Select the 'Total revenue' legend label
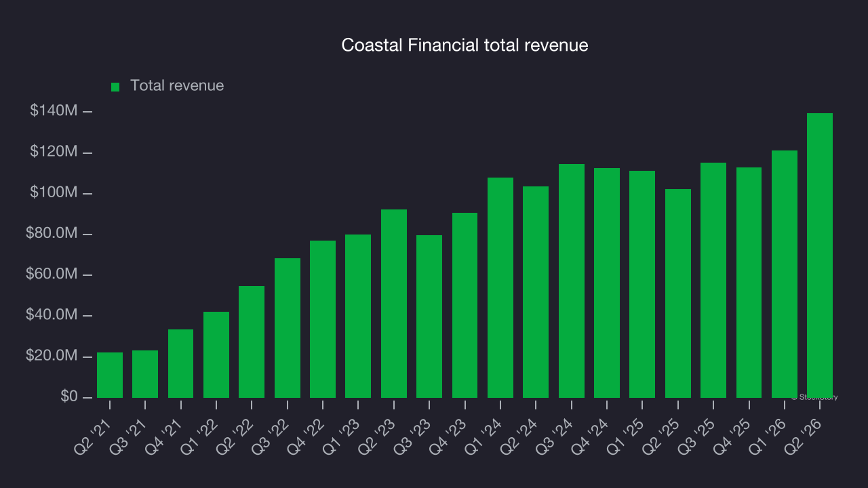Screen dimensions: 868x488 (177, 86)
